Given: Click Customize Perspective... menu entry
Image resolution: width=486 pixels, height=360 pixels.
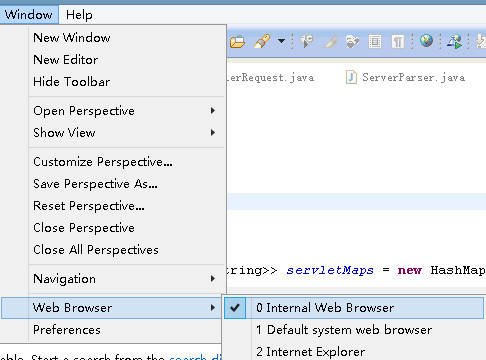Looking at the screenshot, I should tap(127, 162).
